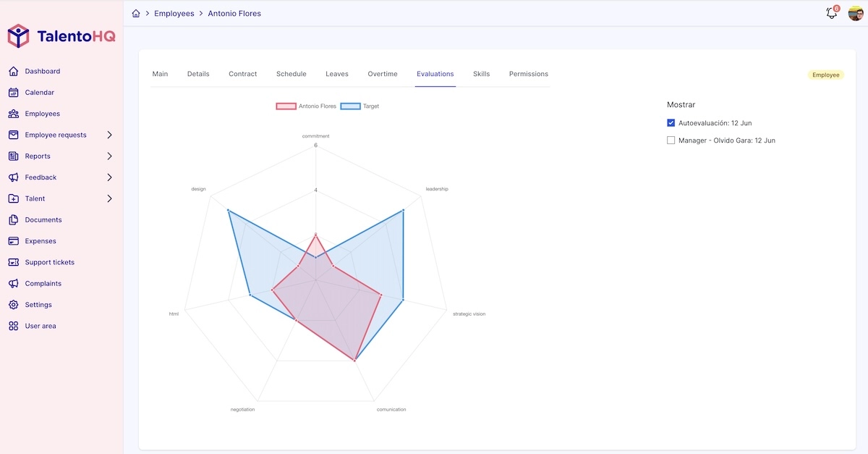The image size is (868, 454).
Task: Click the Dashboard house icon in sidebar
Action: (x=13, y=71)
